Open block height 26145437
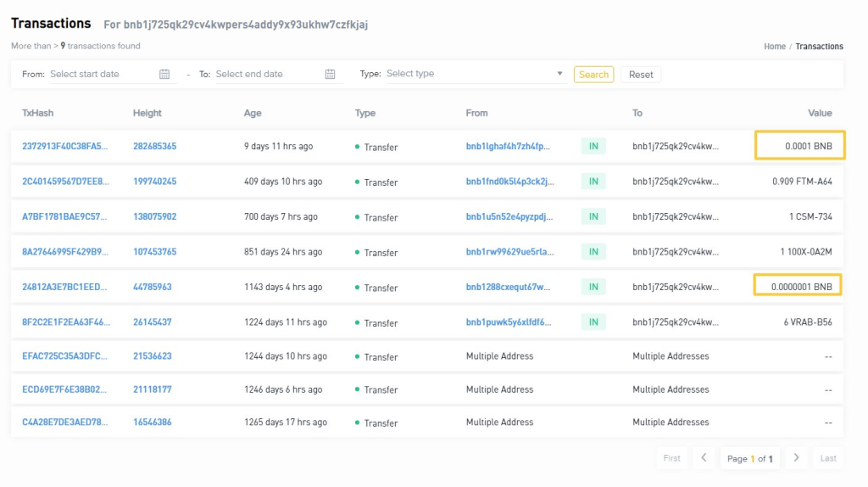The image size is (868, 487). (153, 322)
